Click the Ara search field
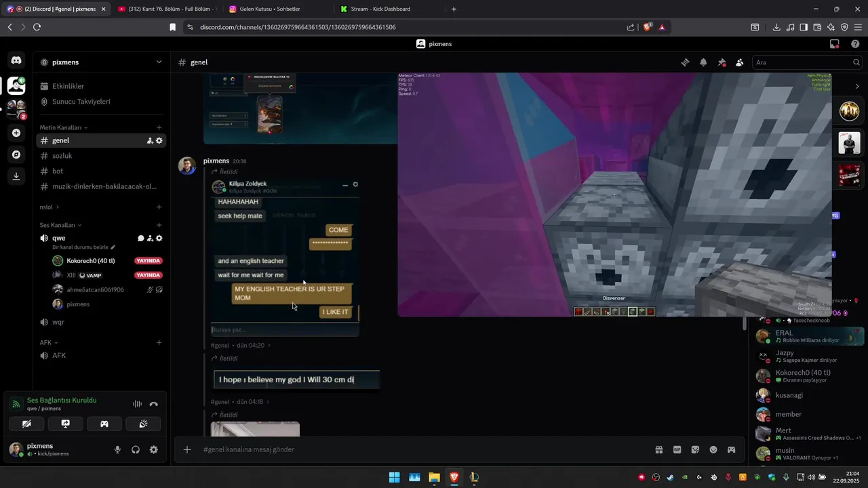 point(807,62)
